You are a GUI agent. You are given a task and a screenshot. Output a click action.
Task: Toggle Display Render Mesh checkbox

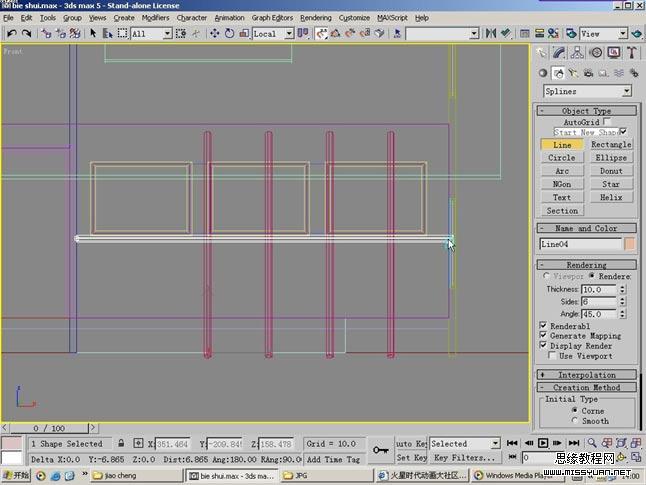tap(543, 345)
